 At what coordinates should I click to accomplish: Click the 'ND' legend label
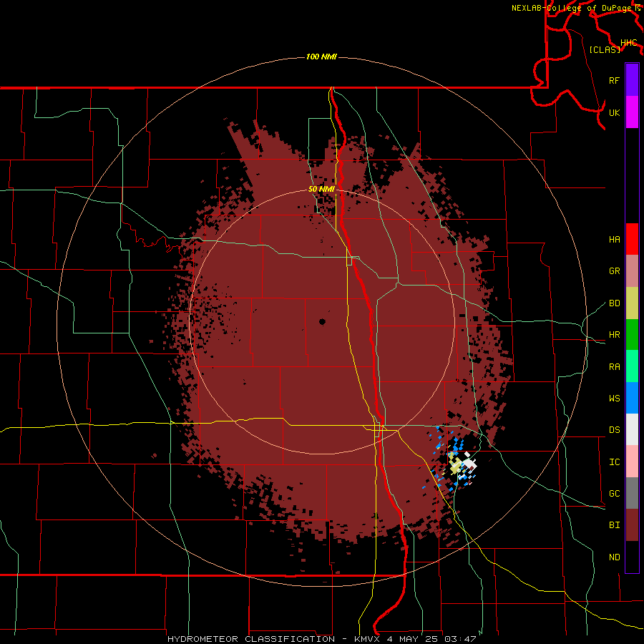(614, 557)
